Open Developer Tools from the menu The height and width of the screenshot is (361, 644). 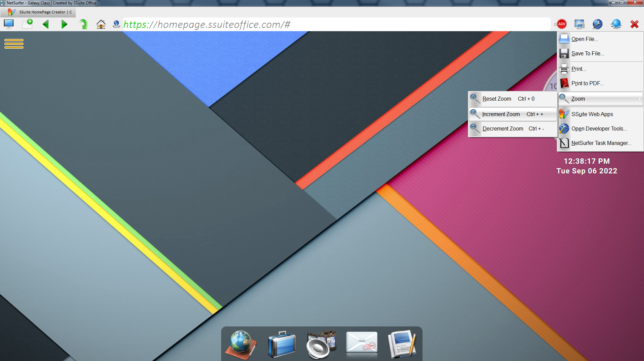(x=599, y=129)
